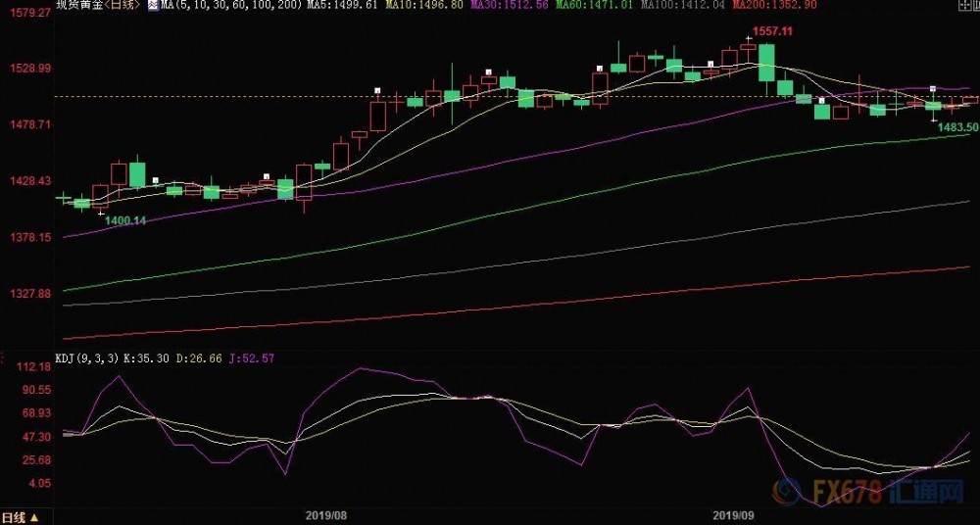The height and width of the screenshot is (525, 980).
Task: Click the KDJ(9,3,3) indicator label
Action: tap(88, 358)
